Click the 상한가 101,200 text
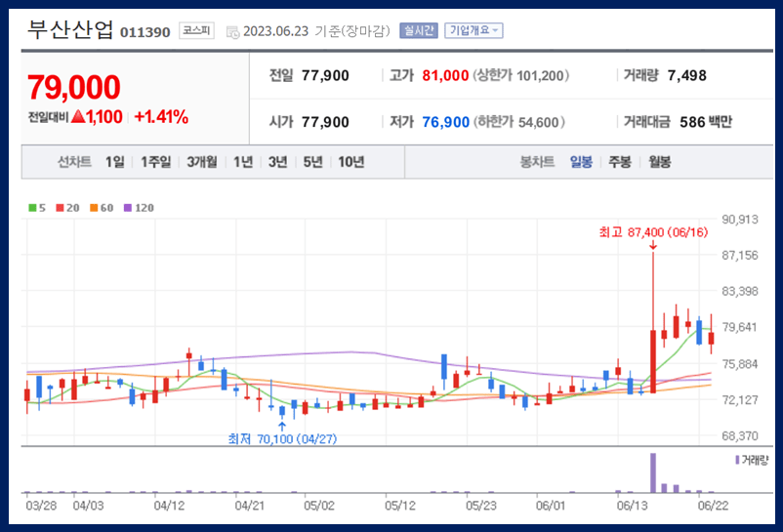 tap(520, 75)
